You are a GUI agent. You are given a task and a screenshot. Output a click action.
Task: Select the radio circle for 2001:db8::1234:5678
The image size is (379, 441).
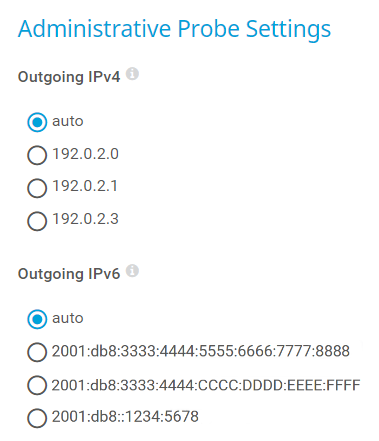point(37,418)
